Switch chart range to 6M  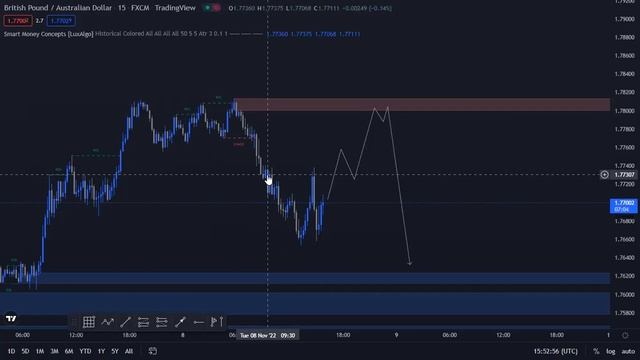tap(69, 351)
